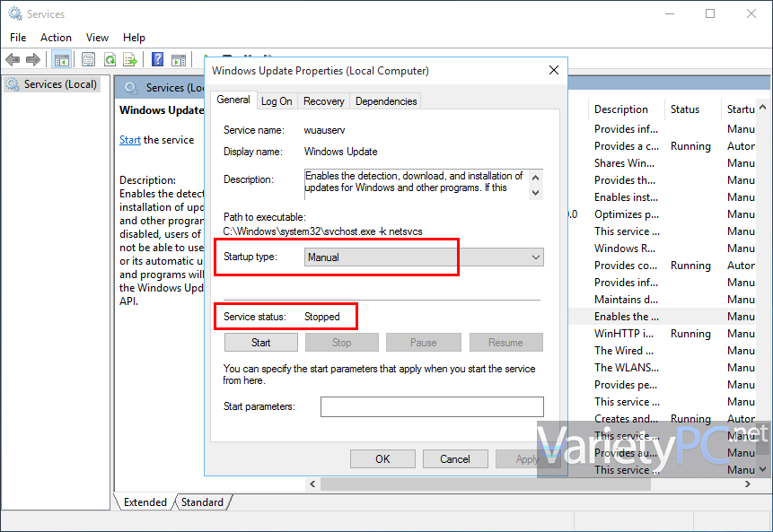Toggle Show/Hide Console Tree icon
The height and width of the screenshot is (532, 773).
[x=62, y=60]
